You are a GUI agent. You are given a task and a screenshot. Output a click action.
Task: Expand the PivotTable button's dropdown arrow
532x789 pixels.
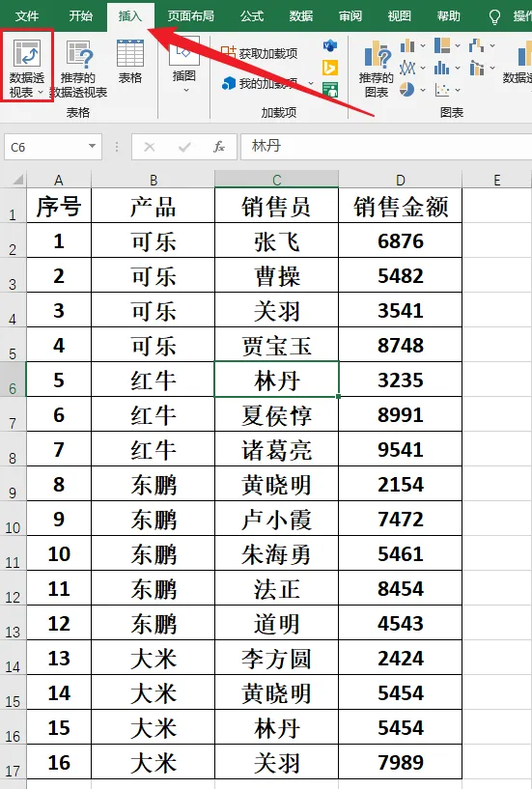41,92
